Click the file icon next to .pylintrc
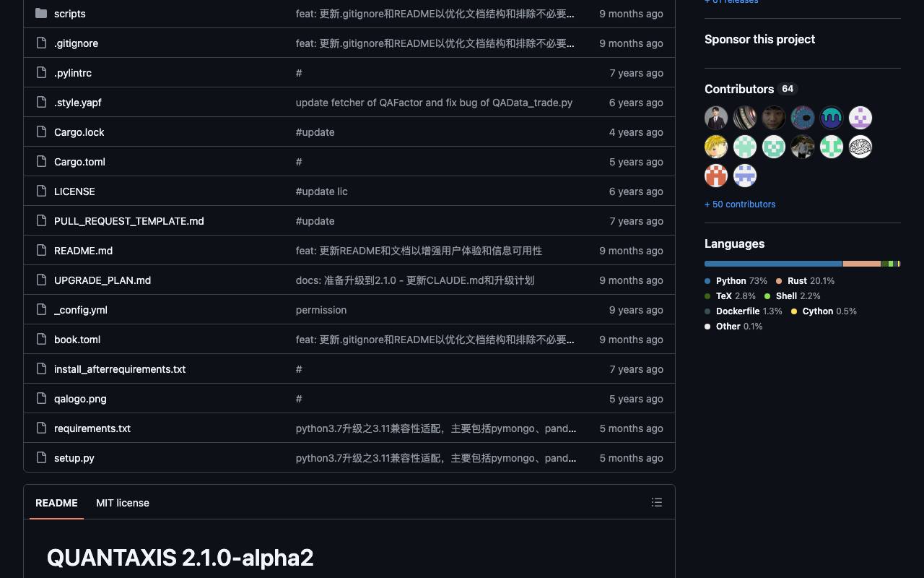 [41, 73]
